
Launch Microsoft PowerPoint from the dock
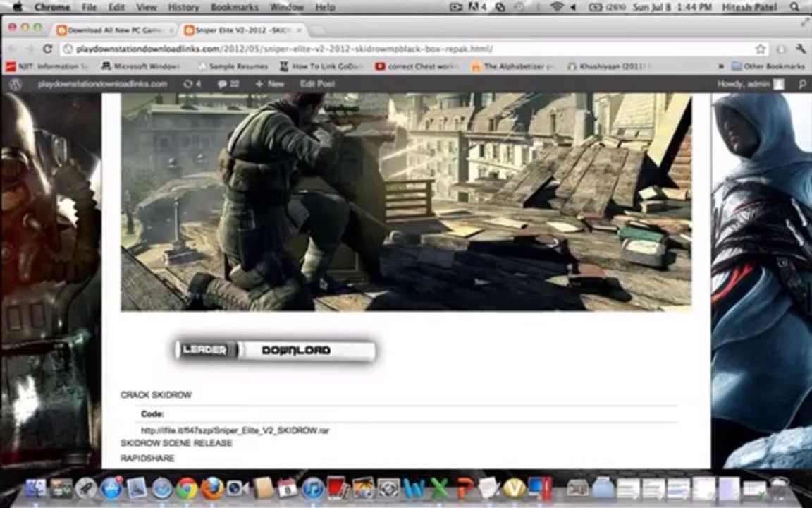[465, 489]
